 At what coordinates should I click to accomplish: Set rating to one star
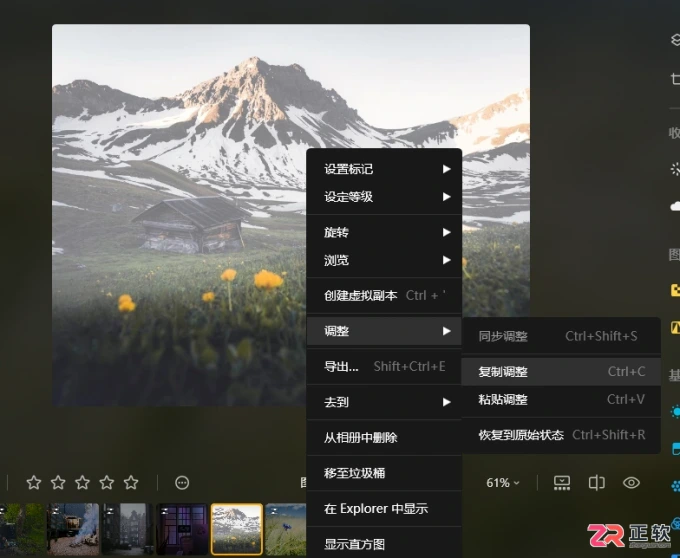(34, 483)
